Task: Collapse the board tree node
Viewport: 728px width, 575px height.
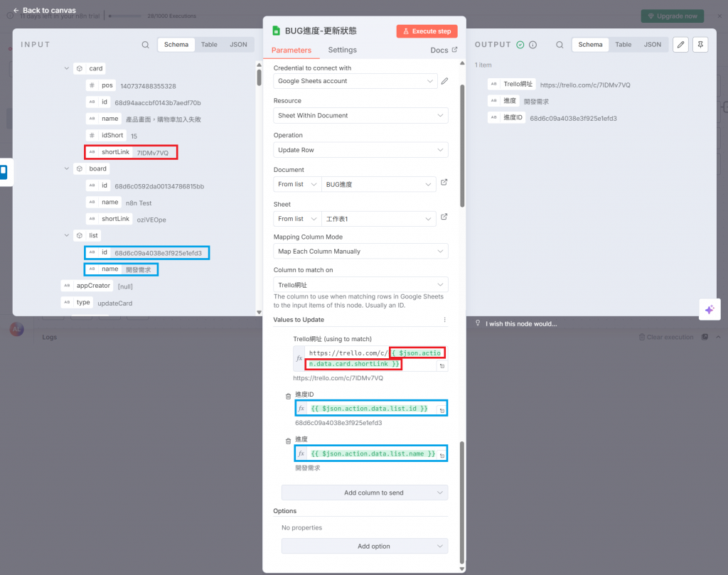Action: [x=66, y=168]
